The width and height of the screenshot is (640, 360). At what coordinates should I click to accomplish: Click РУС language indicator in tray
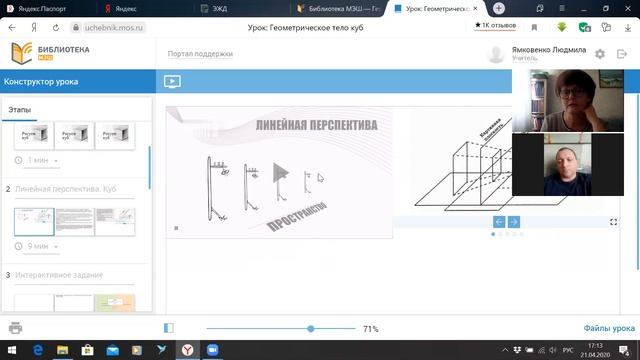click(568, 350)
